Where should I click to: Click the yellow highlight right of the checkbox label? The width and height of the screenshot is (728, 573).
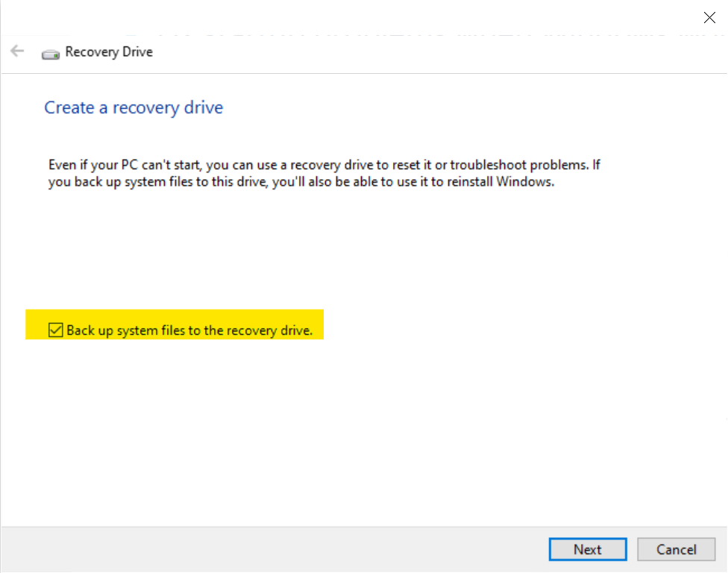[x=318, y=325]
